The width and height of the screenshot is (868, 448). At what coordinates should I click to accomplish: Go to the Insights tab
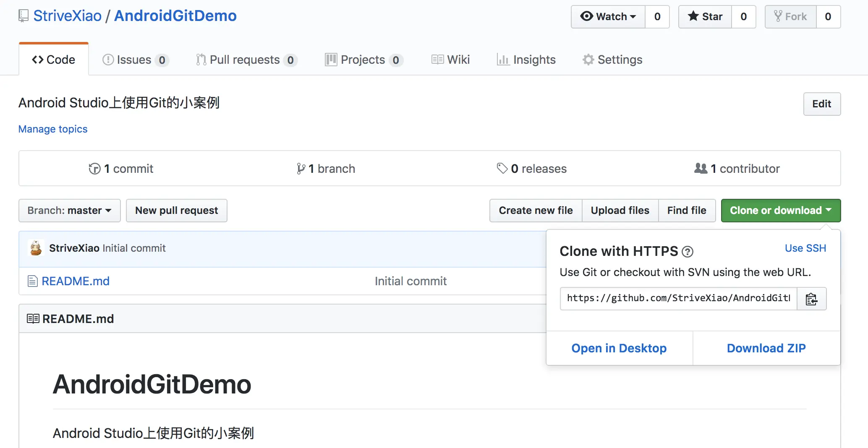tap(526, 60)
